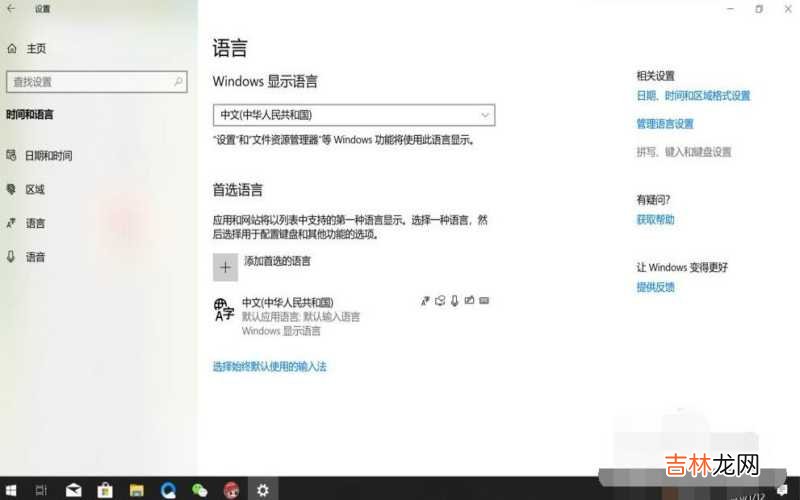Click the 管理语言设置 link
This screenshot has height=500, width=800.
(664, 124)
